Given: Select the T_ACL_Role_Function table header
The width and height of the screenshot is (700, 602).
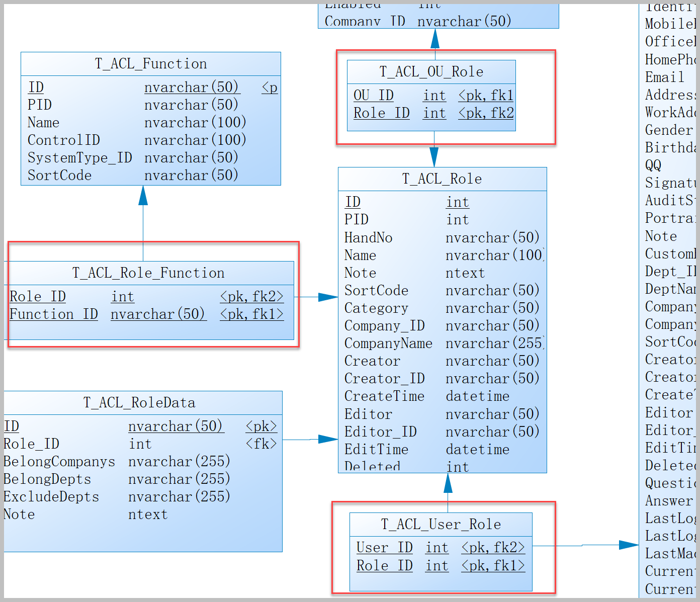Looking at the screenshot, I should point(148,273).
